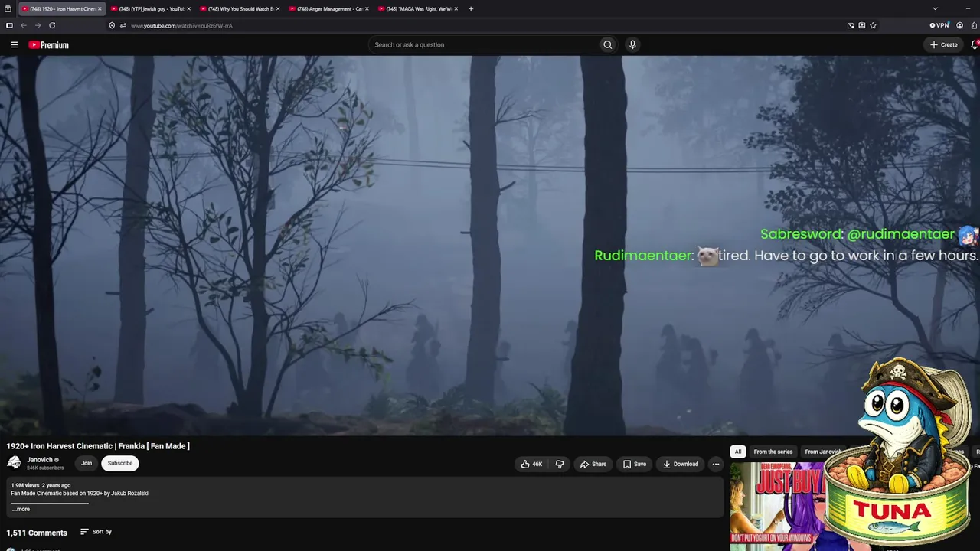Click the 1.9M views 2 years ago text
Screen dimensions: 980x551
coord(41,485)
